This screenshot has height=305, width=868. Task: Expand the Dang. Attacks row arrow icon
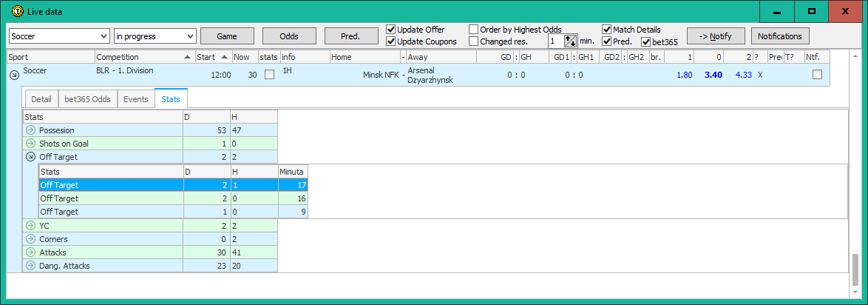click(30, 266)
